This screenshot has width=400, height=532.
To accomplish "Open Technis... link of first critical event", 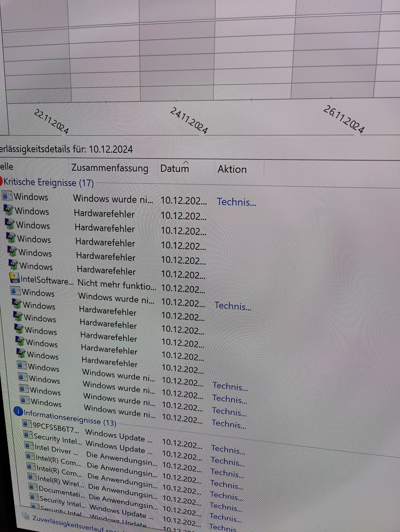I will coord(236,202).
